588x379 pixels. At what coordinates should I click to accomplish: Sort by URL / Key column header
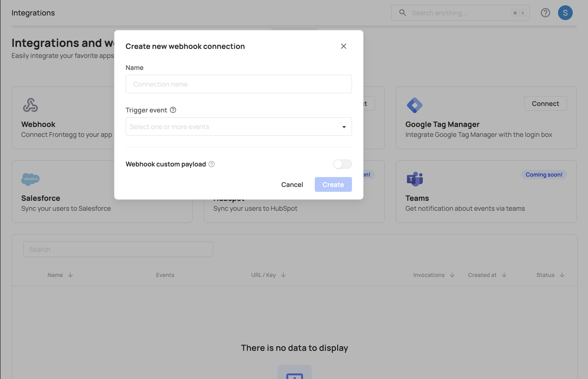[x=263, y=275]
